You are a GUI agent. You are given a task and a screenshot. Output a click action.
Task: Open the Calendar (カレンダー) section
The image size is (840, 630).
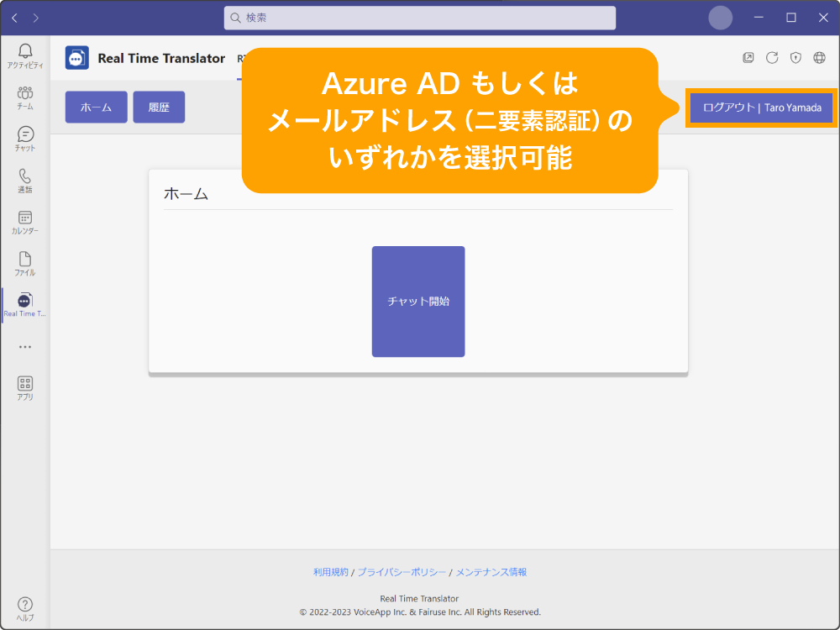(x=25, y=223)
